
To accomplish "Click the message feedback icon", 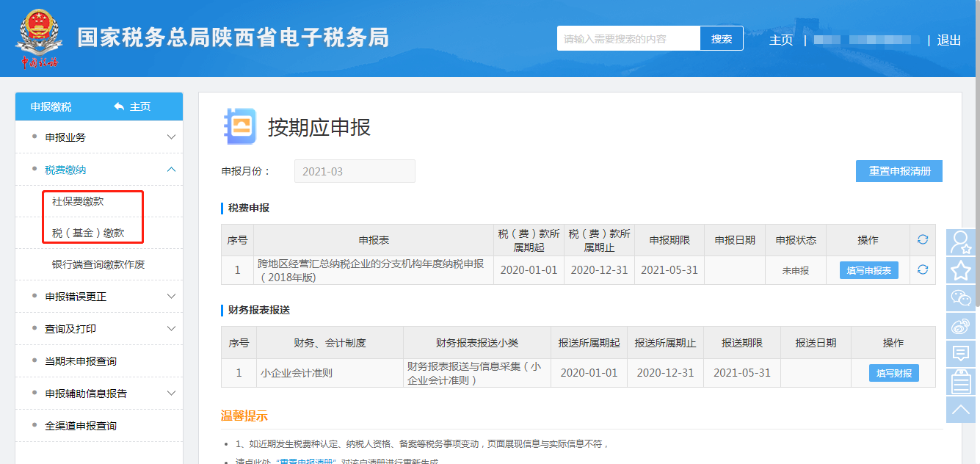I will tap(961, 353).
